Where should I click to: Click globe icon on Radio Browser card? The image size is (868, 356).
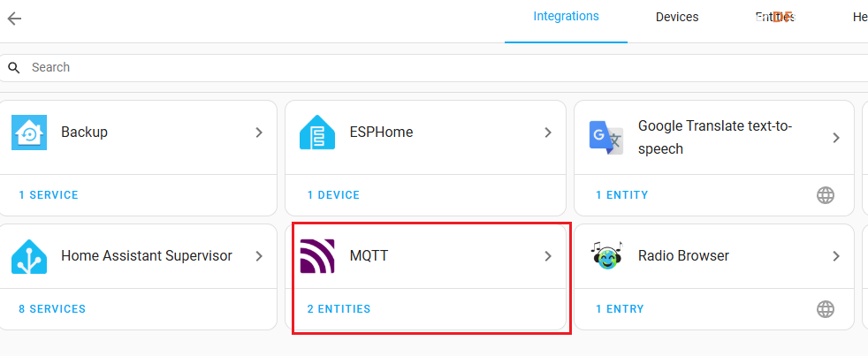826,309
